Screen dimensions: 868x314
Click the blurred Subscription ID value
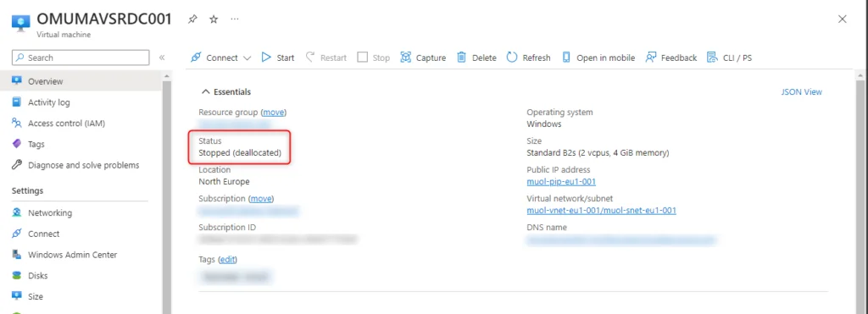click(x=278, y=240)
